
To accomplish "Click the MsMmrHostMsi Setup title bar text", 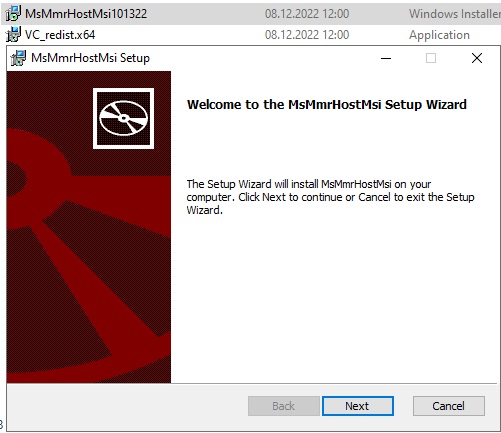I will 90,58.
